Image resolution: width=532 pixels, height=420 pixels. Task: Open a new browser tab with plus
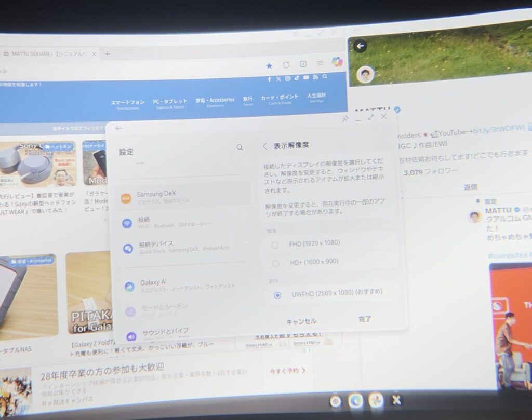click(x=107, y=54)
